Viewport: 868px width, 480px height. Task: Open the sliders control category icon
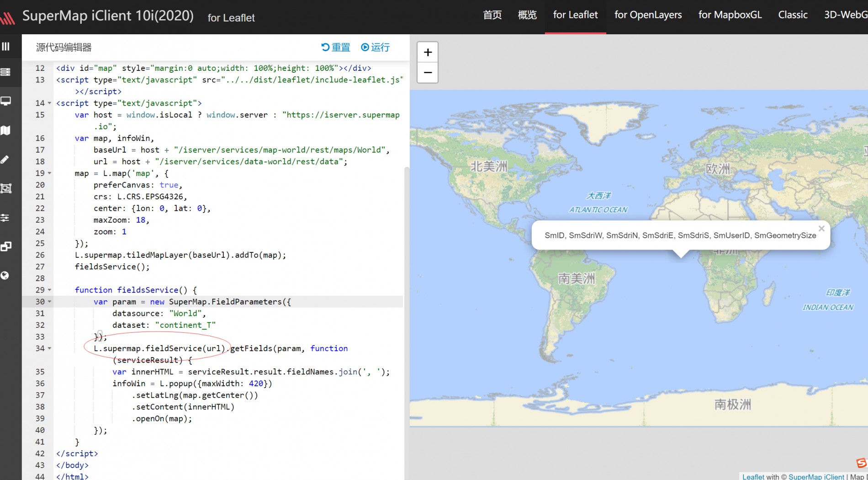pyautogui.click(x=5, y=218)
